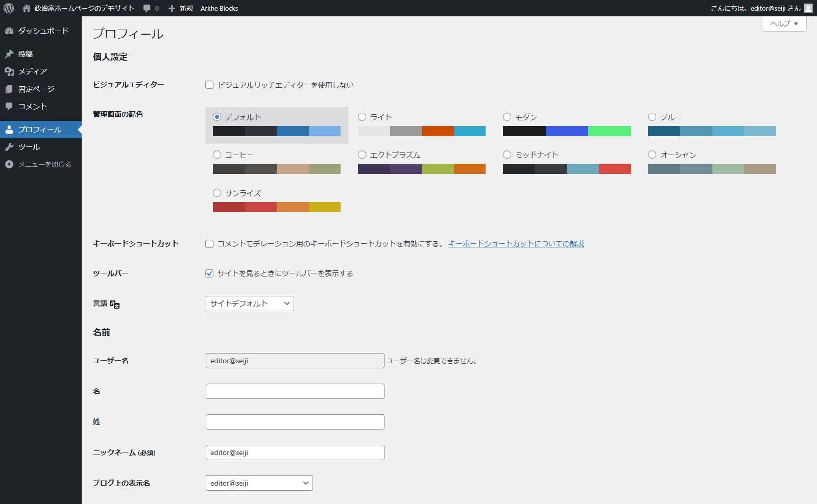Open the サイトデフォルト language dropdown
Screen dimensions: 817x504
click(x=250, y=304)
